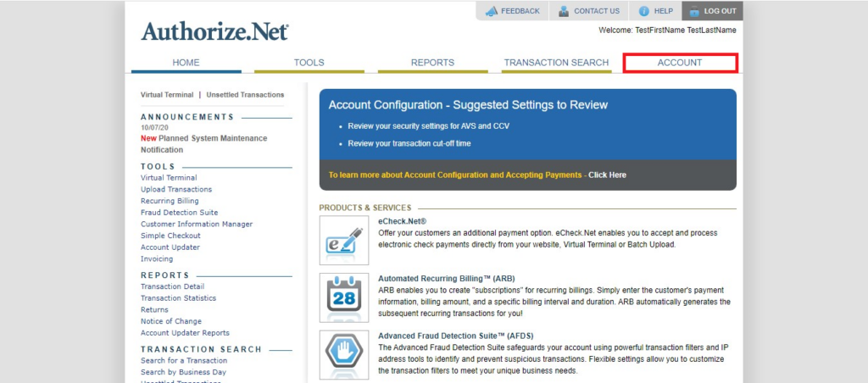Screen dimensions: 868x383
Task: Open Upload Transactions link
Action: click(176, 189)
